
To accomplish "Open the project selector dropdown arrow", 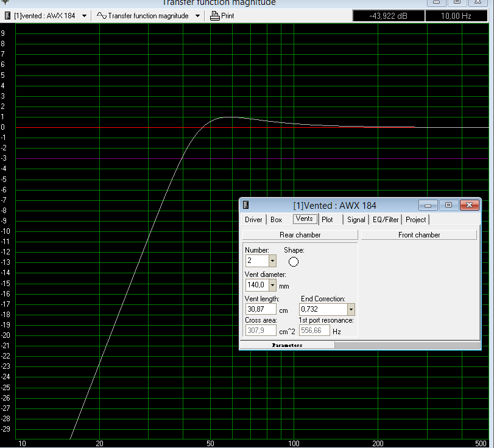I will point(84,16).
